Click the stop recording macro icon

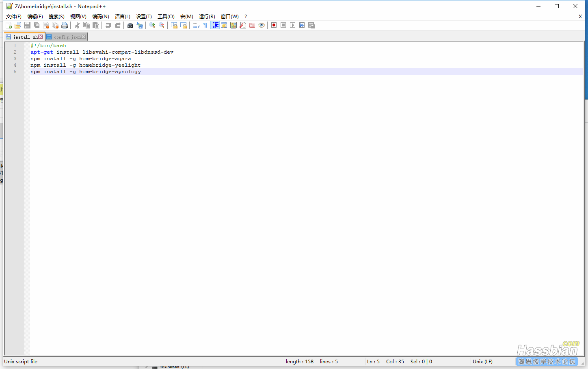click(x=283, y=25)
